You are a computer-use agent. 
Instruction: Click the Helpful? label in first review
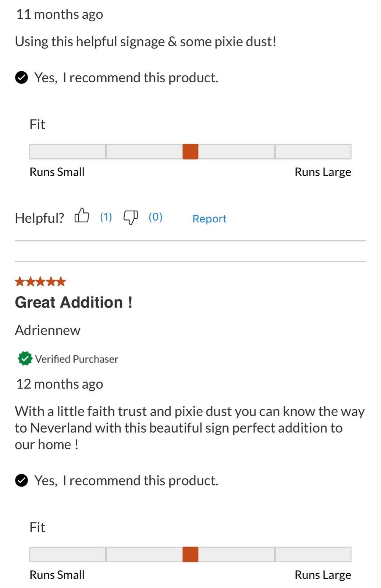39,218
